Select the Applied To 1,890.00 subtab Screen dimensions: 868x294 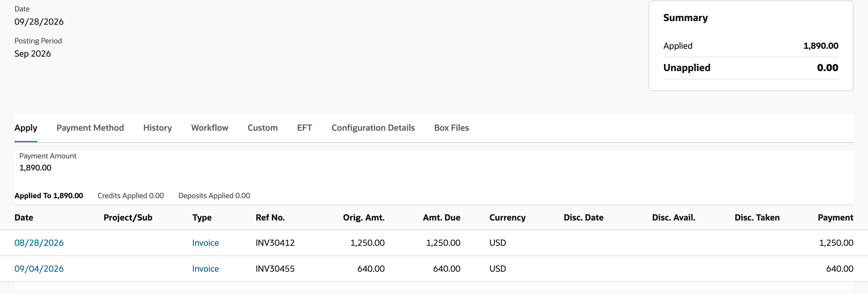[x=49, y=196]
